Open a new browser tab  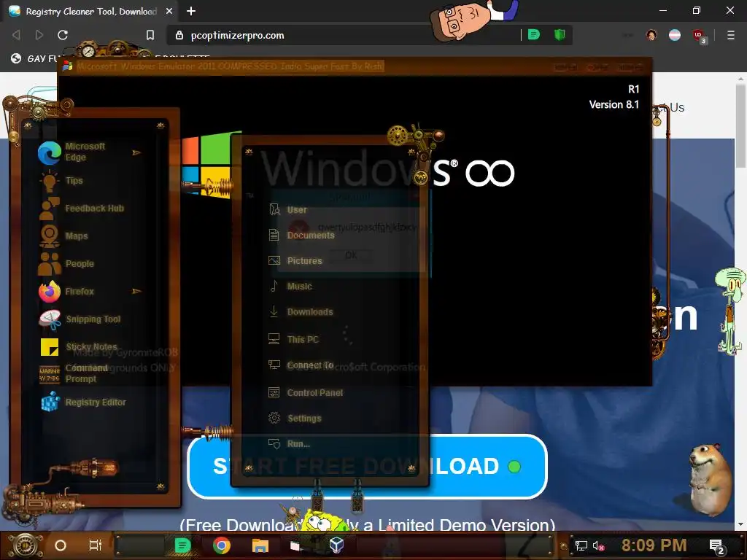(191, 11)
